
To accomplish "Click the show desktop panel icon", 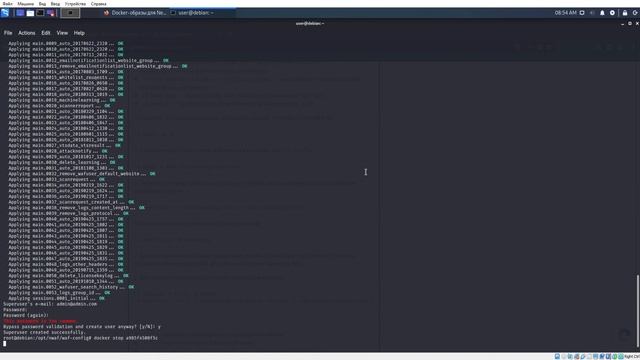I will [20, 13].
